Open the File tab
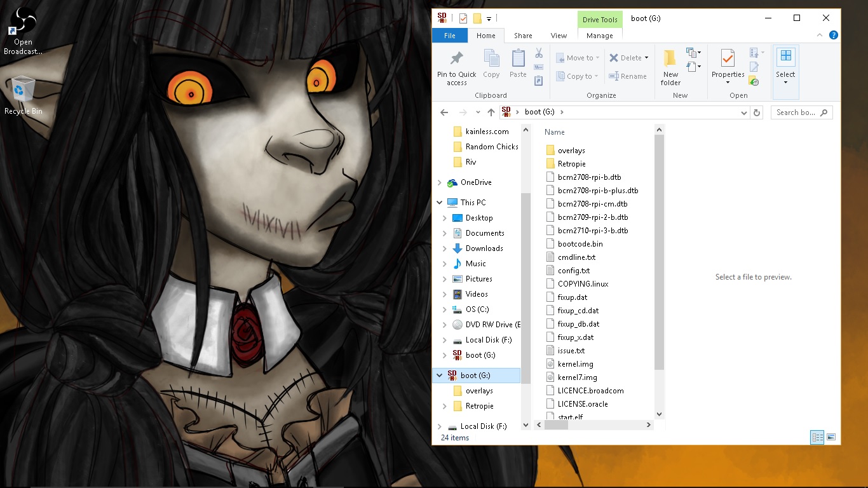 pyautogui.click(x=450, y=36)
